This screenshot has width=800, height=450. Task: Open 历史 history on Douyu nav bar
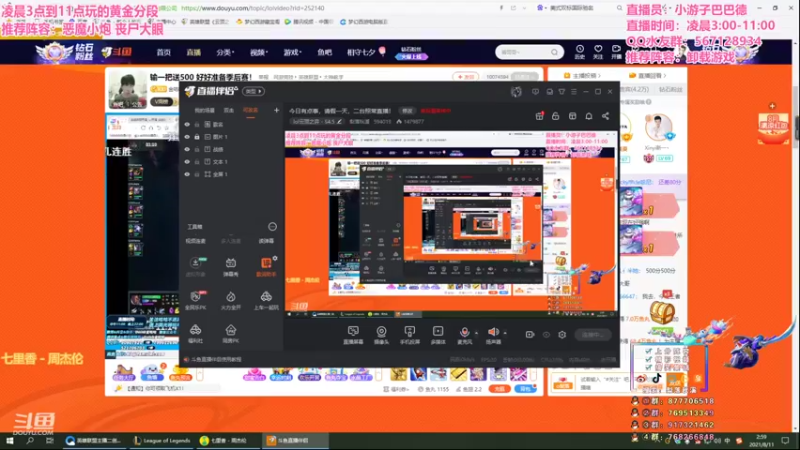[x=580, y=52]
